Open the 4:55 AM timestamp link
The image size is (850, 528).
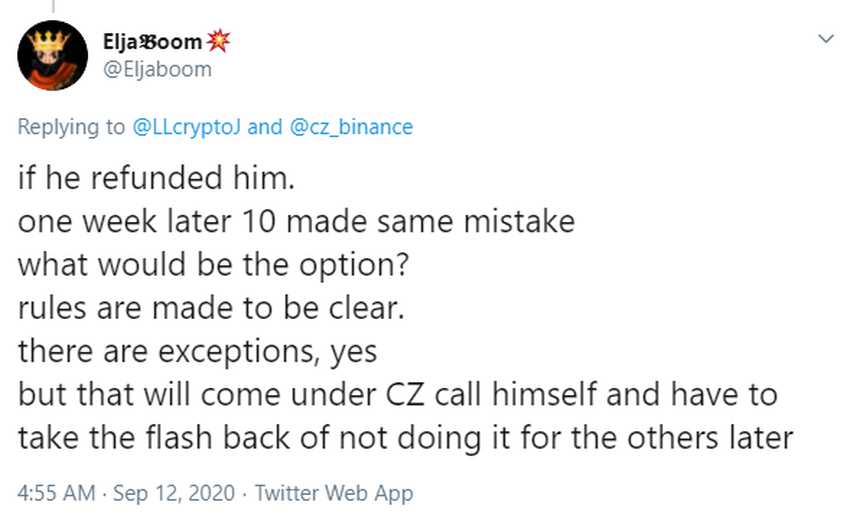point(53,493)
